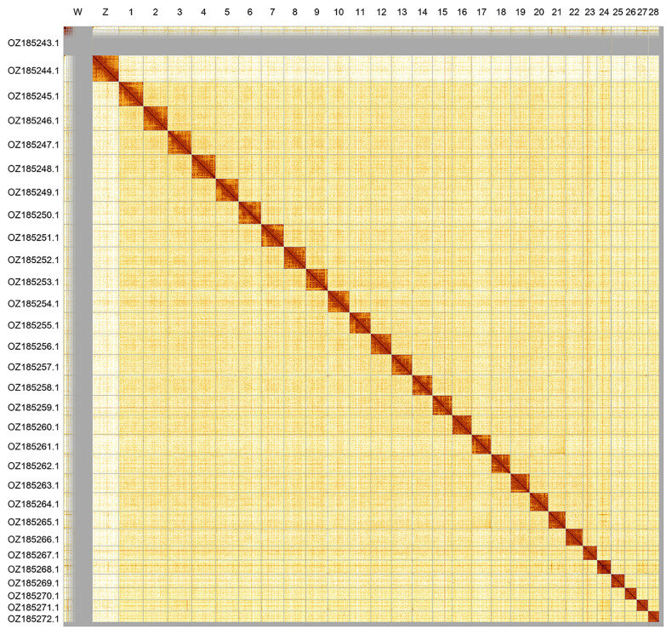Select the chromosome 12 diagonal block
The width and height of the screenshot is (672, 635).
click(x=380, y=344)
